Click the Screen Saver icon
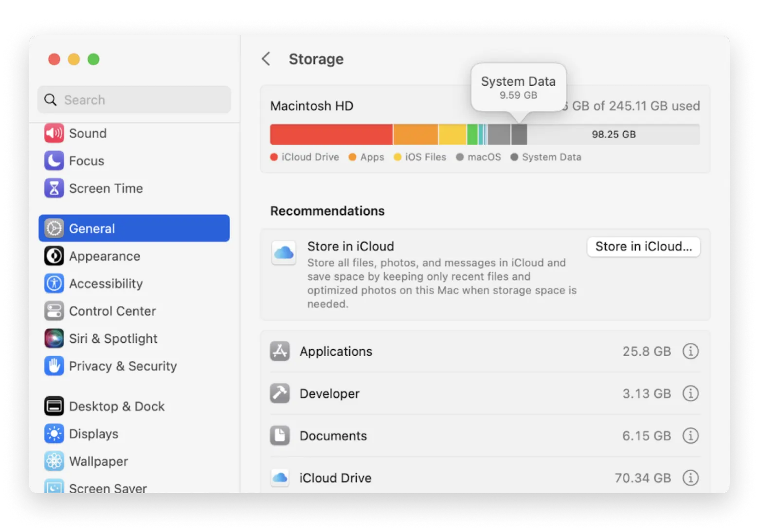Screen dimensions: 759x532 (x=54, y=486)
